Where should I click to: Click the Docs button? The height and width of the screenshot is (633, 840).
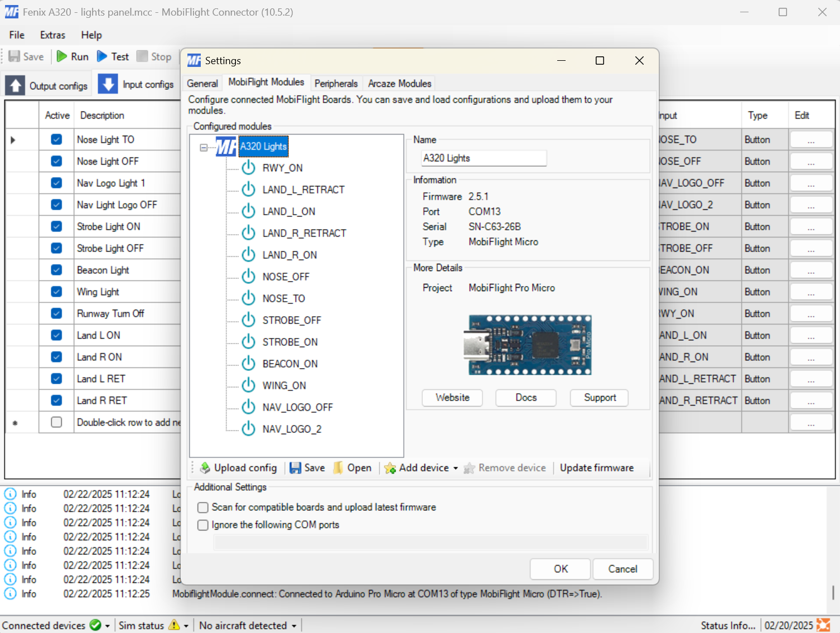[x=526, y=398]
